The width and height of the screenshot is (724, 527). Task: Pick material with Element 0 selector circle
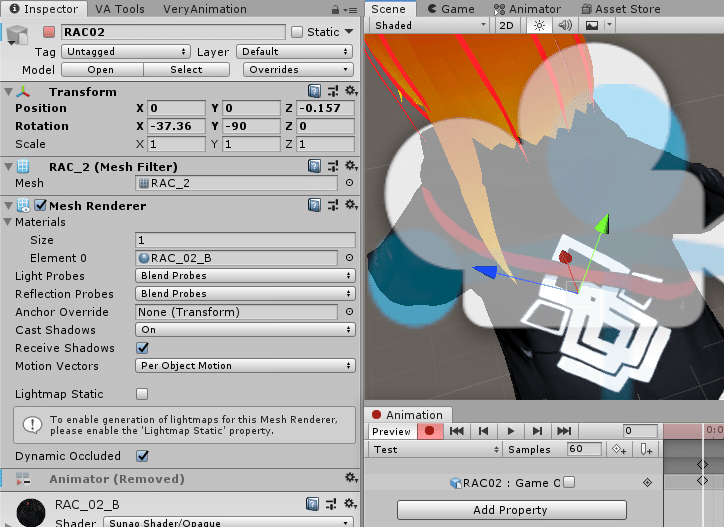click(x=350, y=258)
